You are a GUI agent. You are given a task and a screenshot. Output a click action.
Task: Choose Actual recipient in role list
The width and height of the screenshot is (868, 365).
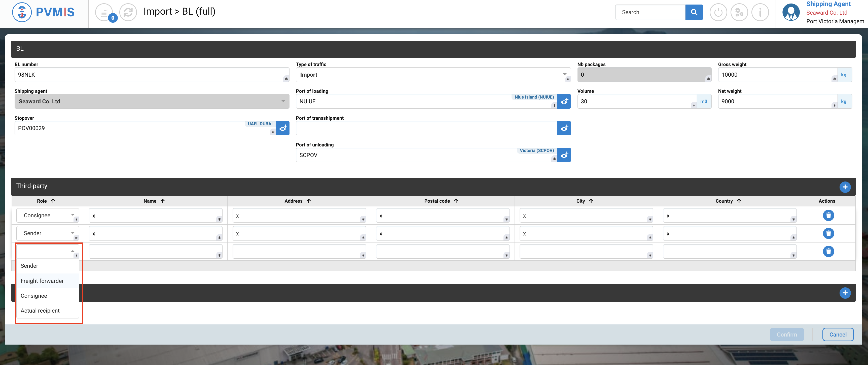40,310
